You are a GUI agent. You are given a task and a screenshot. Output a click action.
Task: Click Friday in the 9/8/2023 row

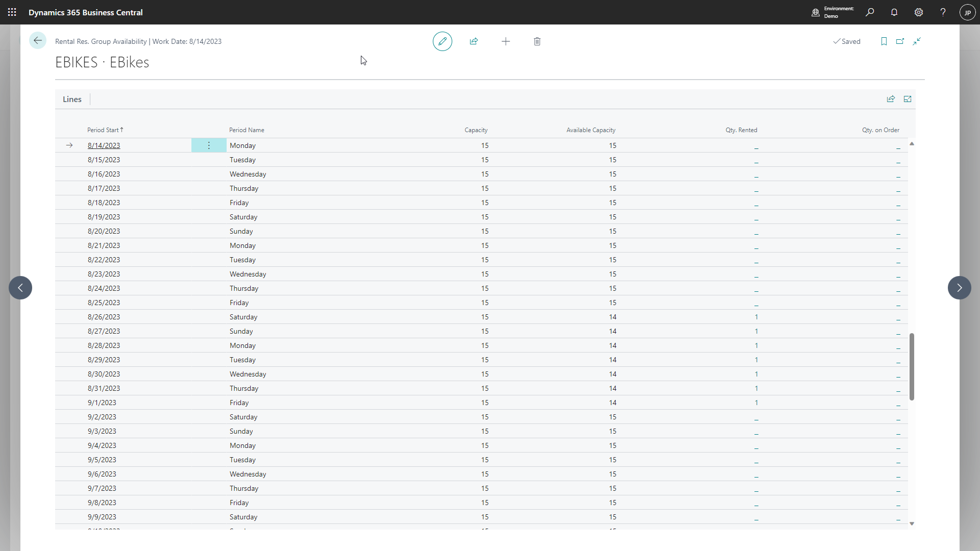tap(239, 503)
